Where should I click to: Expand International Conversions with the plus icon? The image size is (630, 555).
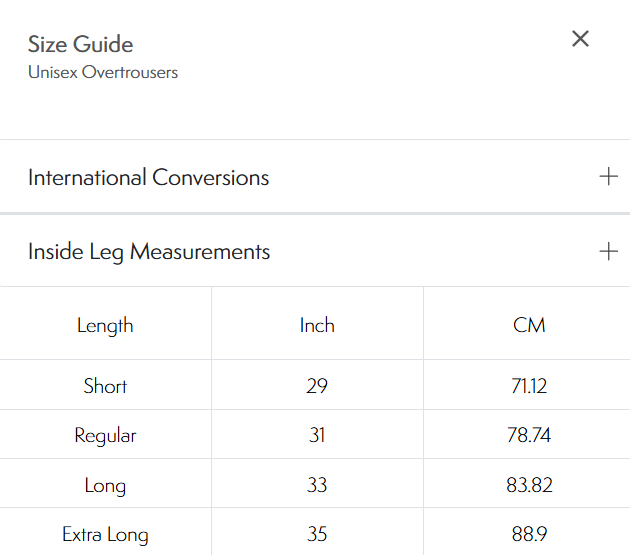pos(608,177)
